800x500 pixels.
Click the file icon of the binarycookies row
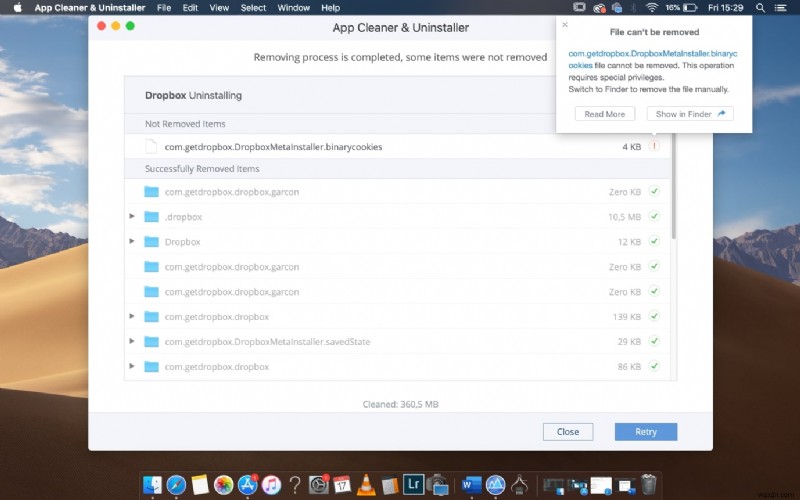(151, 146)
